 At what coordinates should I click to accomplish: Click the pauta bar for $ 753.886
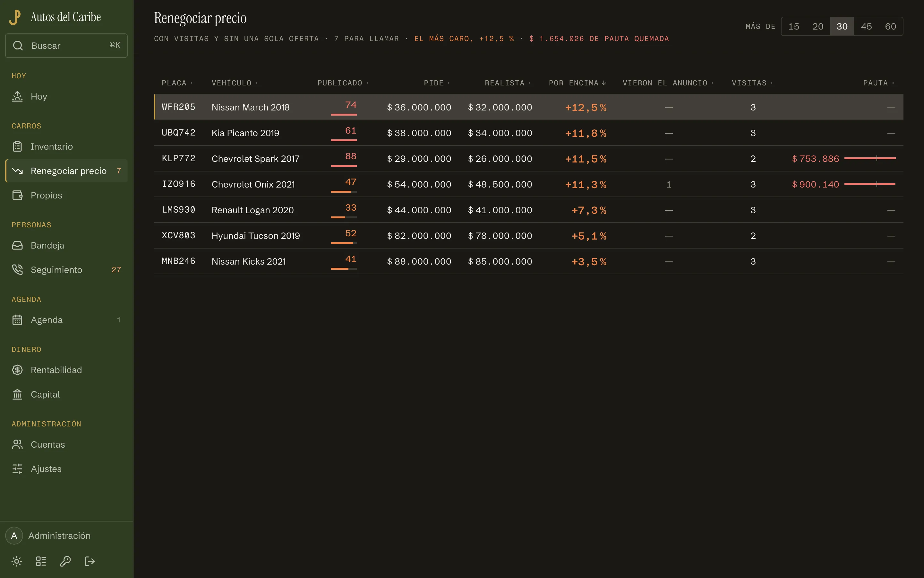tap(870, 158)
